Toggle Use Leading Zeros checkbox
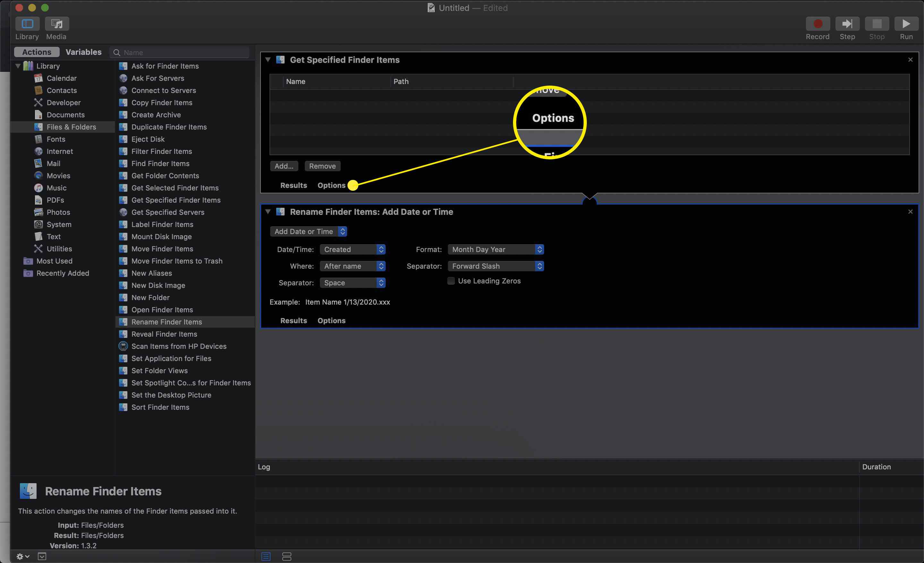This screenshot has height=563, width=924. point(451,281)
